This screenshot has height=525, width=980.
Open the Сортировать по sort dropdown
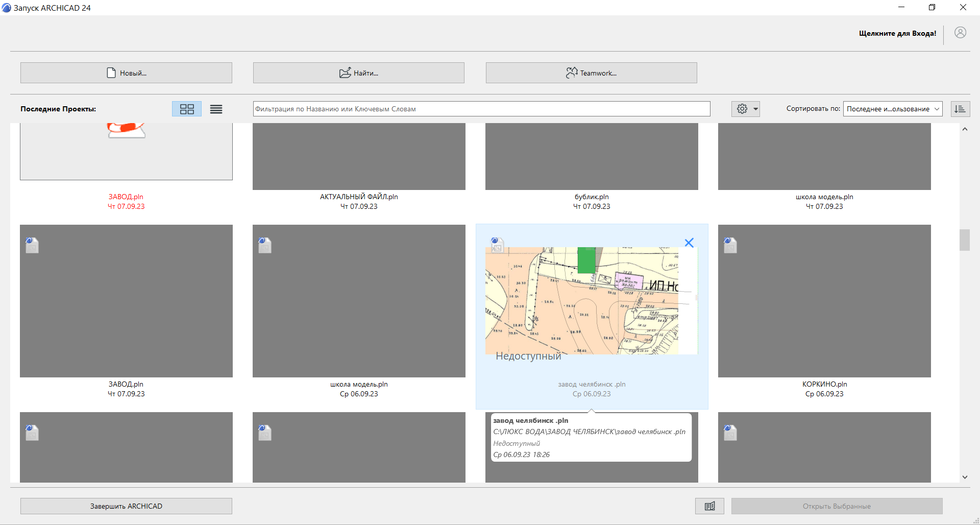pyautogui.click(x=893, y=109)
